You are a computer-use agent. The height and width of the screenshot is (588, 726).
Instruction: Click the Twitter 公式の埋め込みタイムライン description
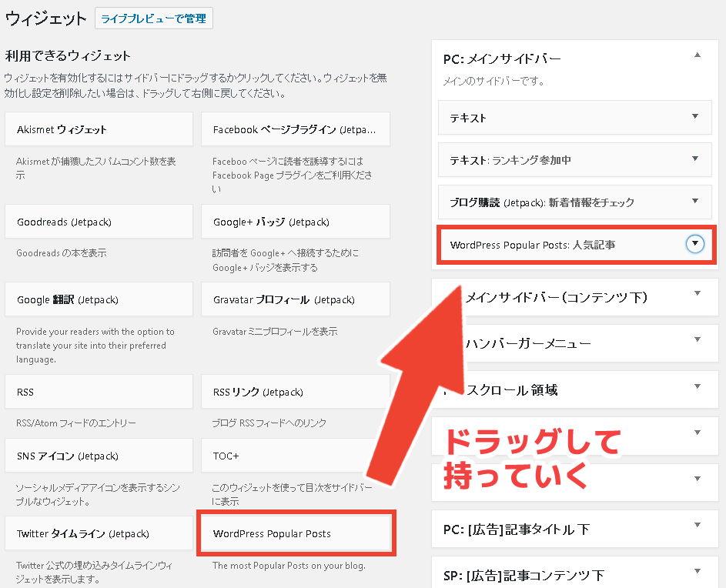coord(95,573)
